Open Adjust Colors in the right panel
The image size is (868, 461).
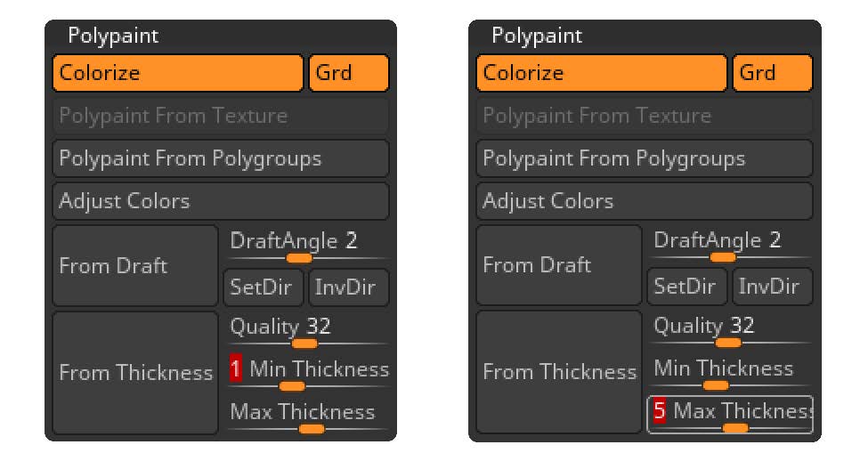coord(644,201)
